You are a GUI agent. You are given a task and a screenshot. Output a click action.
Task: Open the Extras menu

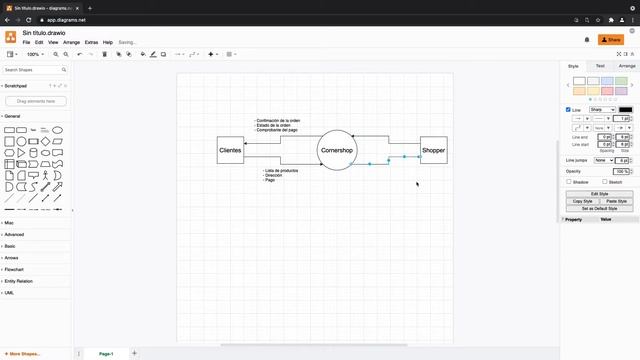coord(91,42)
